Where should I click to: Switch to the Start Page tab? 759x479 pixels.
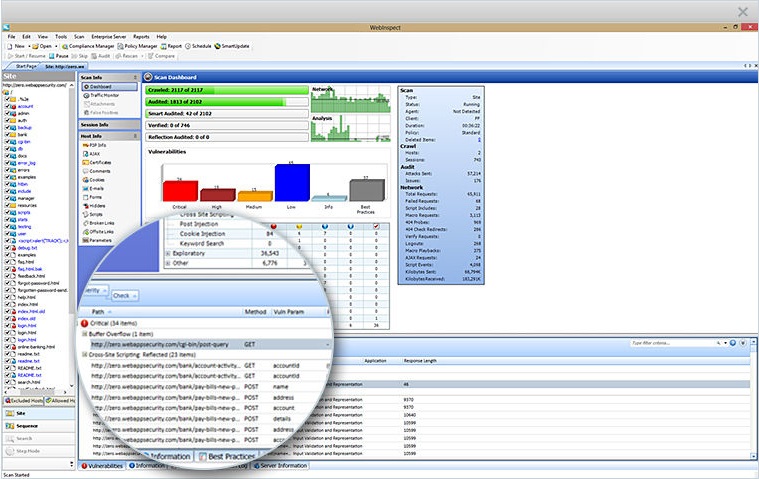(25, 66)
